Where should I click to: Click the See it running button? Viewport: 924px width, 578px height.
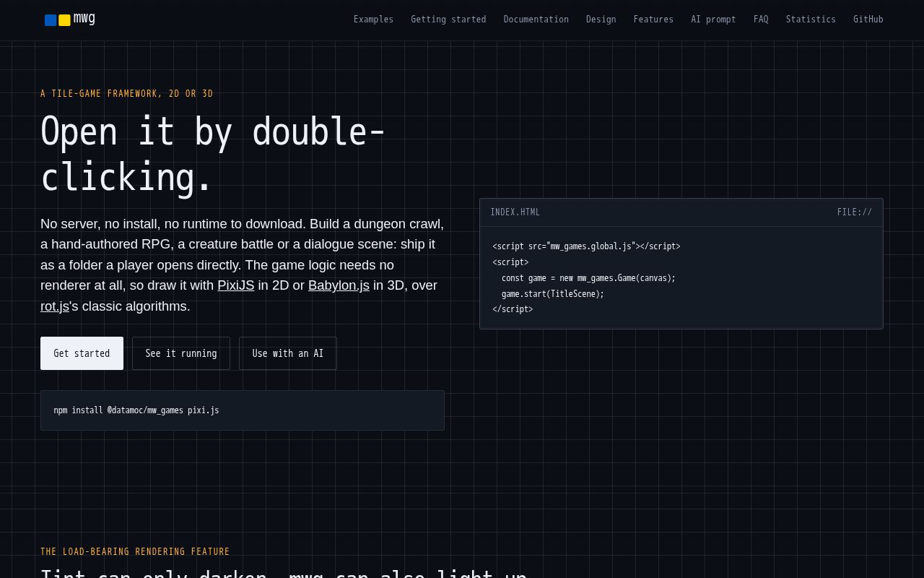[181, 353]
